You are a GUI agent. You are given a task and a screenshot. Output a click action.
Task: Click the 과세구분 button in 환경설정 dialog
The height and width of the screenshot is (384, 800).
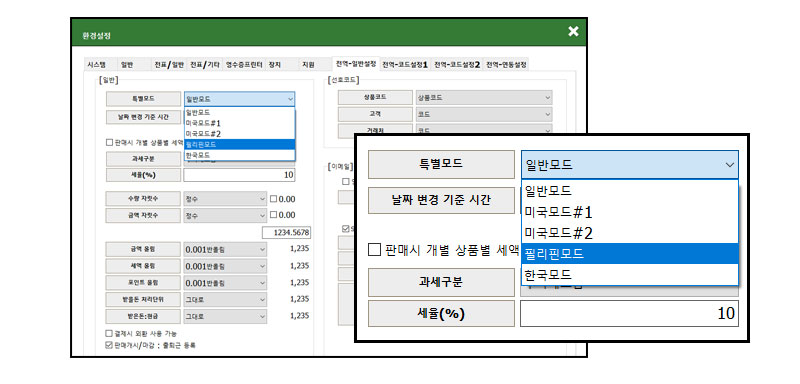click(143, 159)
